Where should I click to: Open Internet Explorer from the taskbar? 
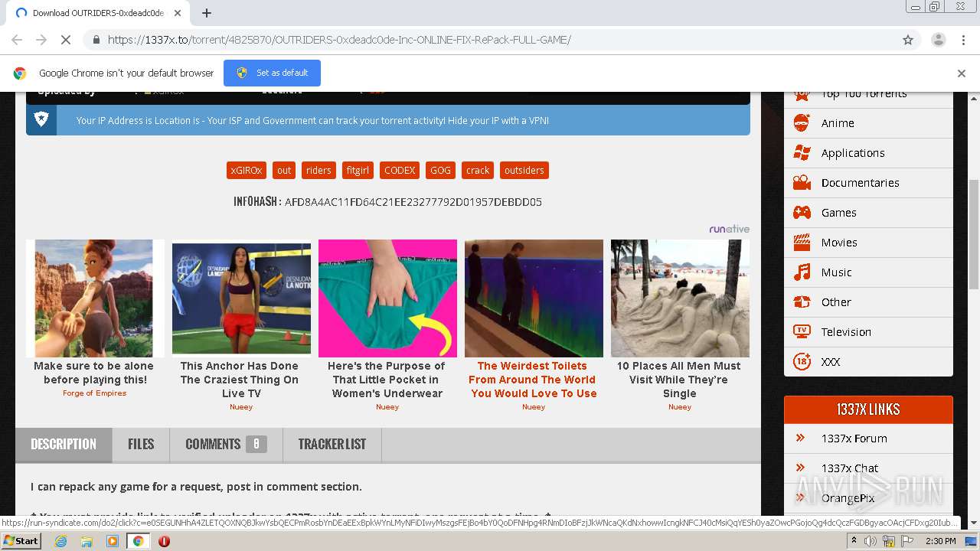[x=61, y=541]
